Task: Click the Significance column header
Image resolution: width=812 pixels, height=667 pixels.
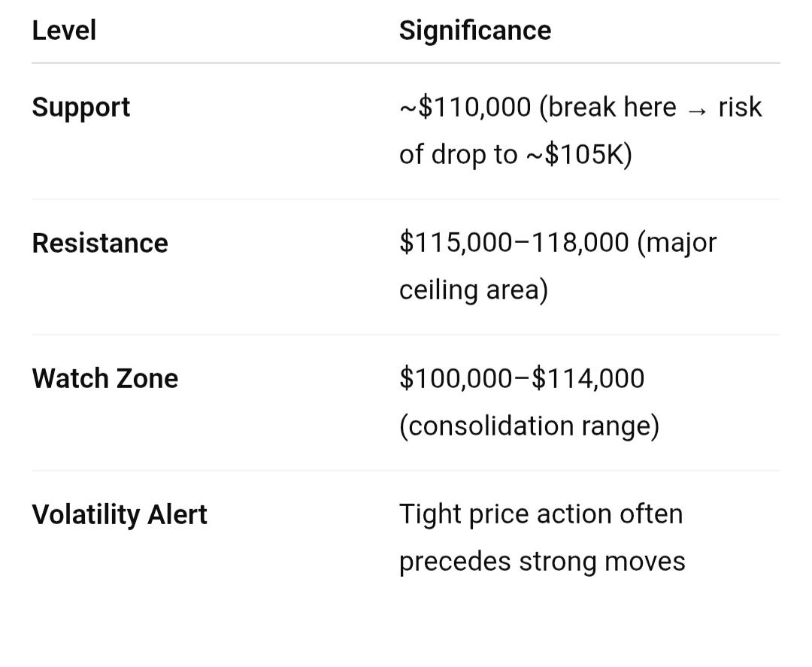Action: [474, 31]
